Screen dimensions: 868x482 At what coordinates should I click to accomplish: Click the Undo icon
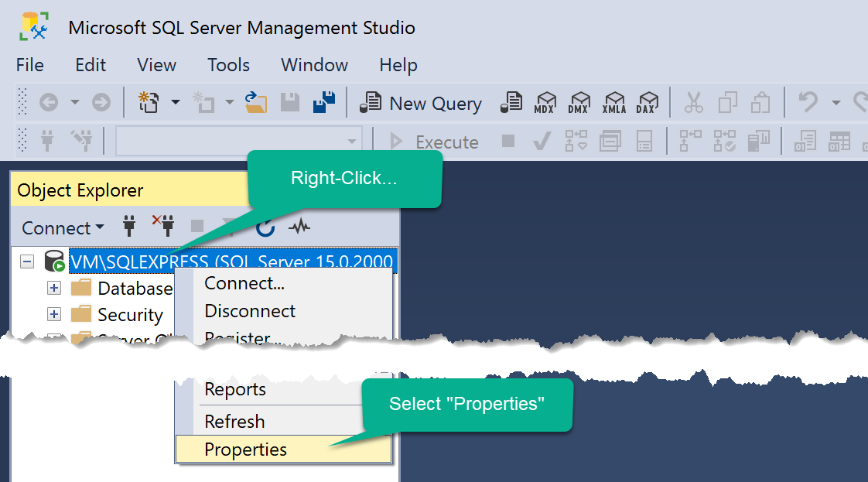808,102
